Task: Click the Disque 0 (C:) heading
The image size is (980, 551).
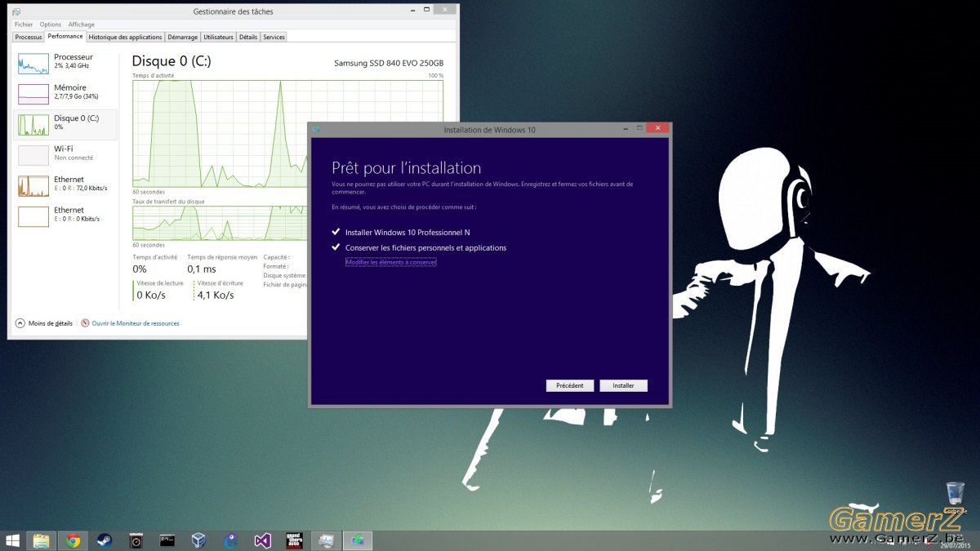Action: (x=171, y=61)
